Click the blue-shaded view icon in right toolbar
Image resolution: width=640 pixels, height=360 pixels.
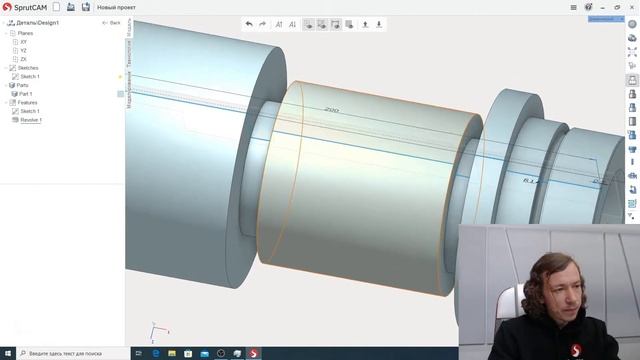point(632,107)
